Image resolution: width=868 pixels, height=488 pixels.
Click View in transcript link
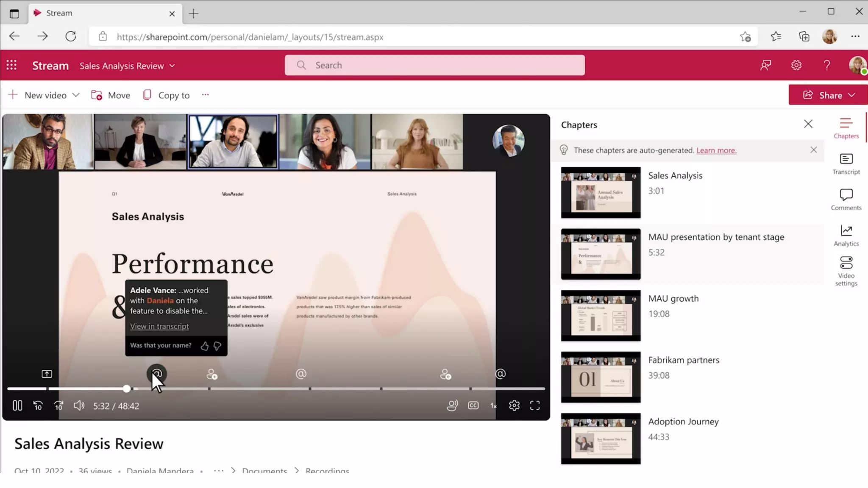click(159, 326)
